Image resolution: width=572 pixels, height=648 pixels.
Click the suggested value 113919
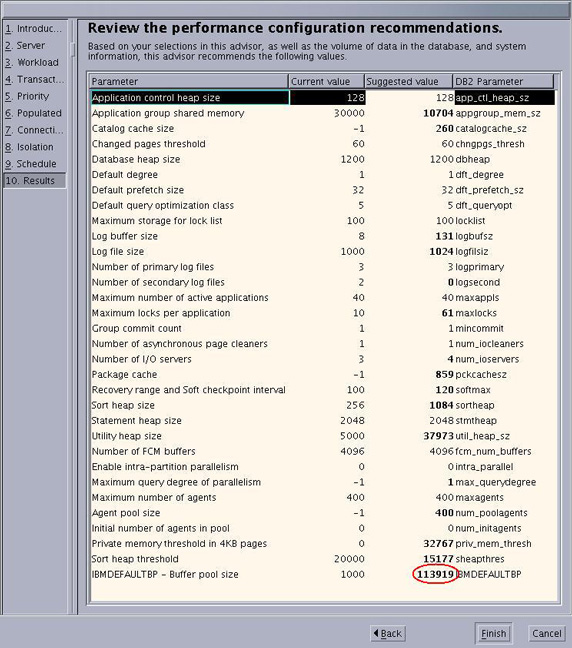(x=435, y=574)
